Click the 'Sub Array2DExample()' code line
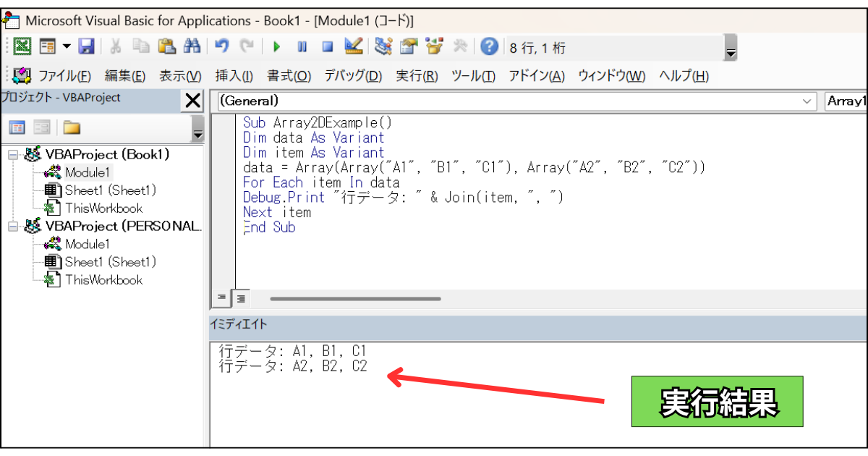 click(317, 123)
